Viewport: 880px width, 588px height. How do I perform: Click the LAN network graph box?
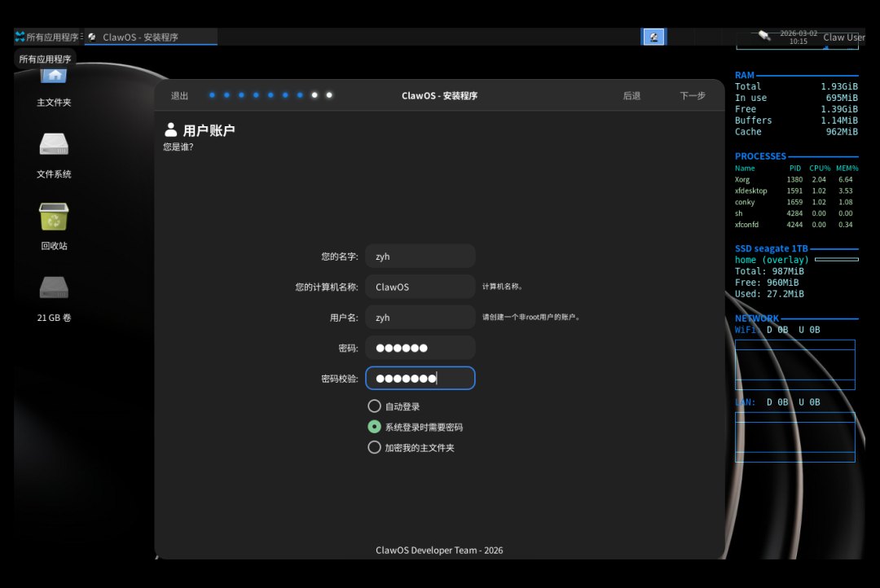795,437
